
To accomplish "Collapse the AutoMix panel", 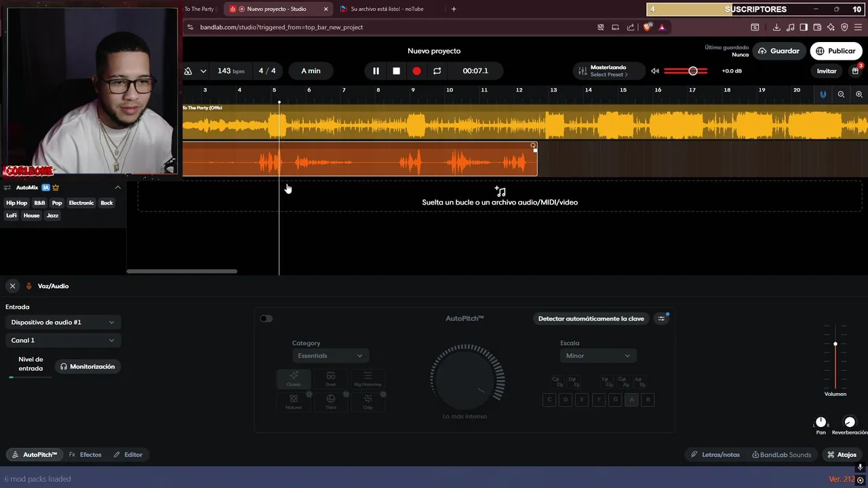I will pos(117,188).
